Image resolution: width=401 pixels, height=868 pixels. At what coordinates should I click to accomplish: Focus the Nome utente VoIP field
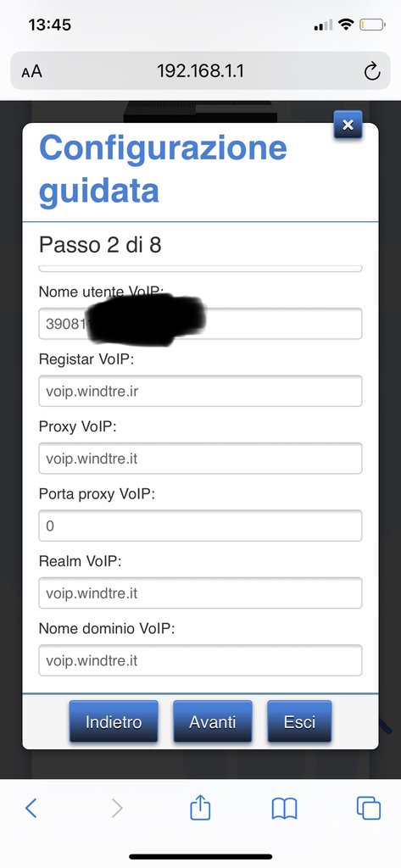[x=200, y=323]
